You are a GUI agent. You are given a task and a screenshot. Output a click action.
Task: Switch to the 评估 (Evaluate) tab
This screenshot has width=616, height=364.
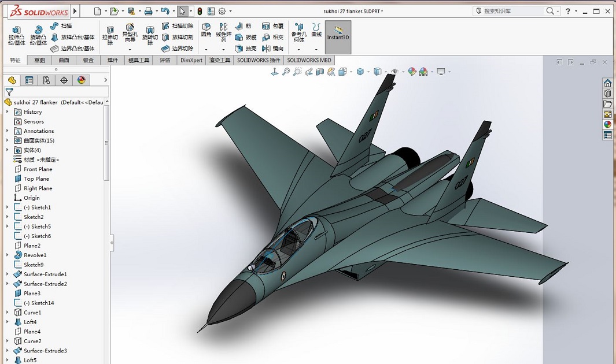165,60
